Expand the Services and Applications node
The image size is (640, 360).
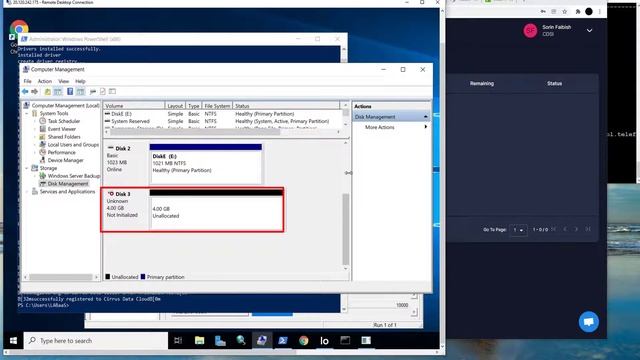click(27, 191)
